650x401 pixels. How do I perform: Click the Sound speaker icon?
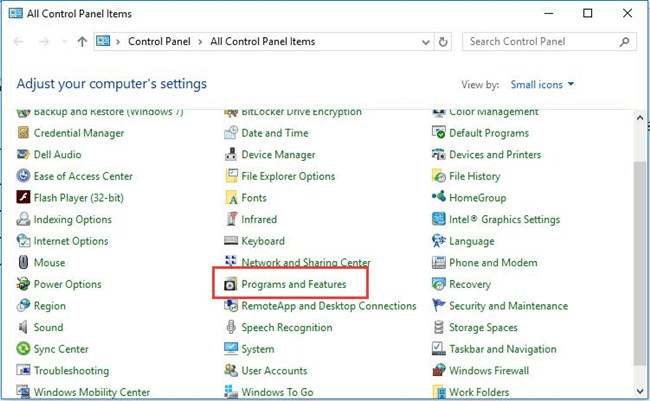click(x=23, y=327)
